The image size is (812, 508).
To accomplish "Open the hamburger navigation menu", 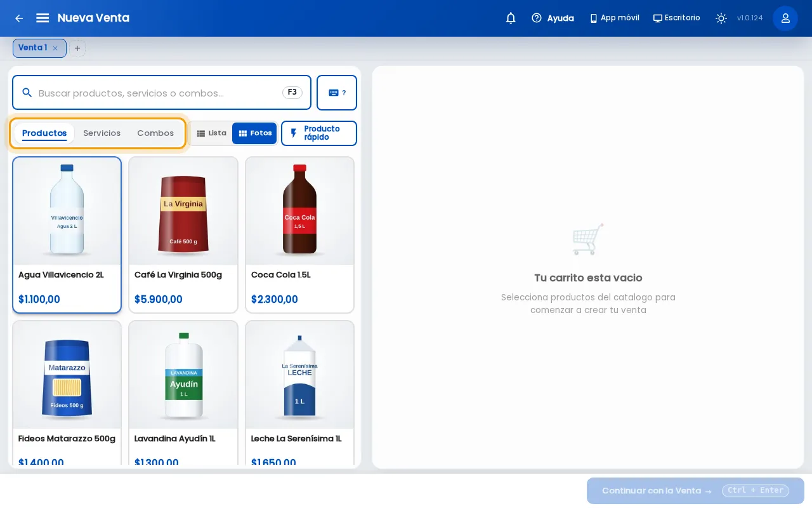I will coord(43,18).
